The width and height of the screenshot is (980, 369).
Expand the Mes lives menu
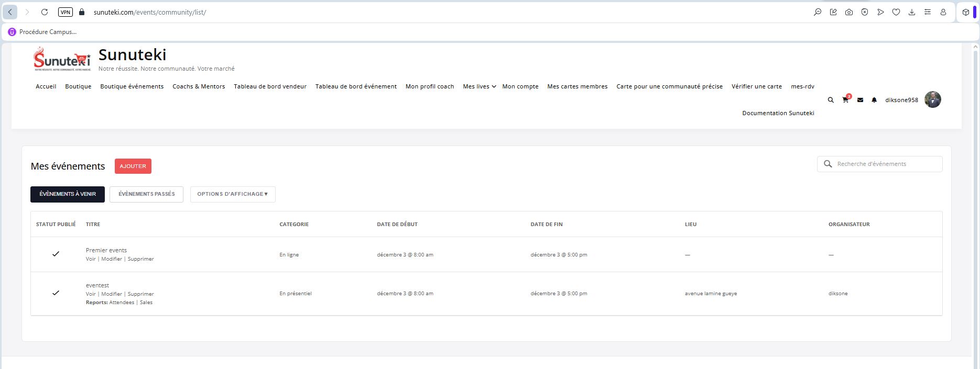pos(479,86)
